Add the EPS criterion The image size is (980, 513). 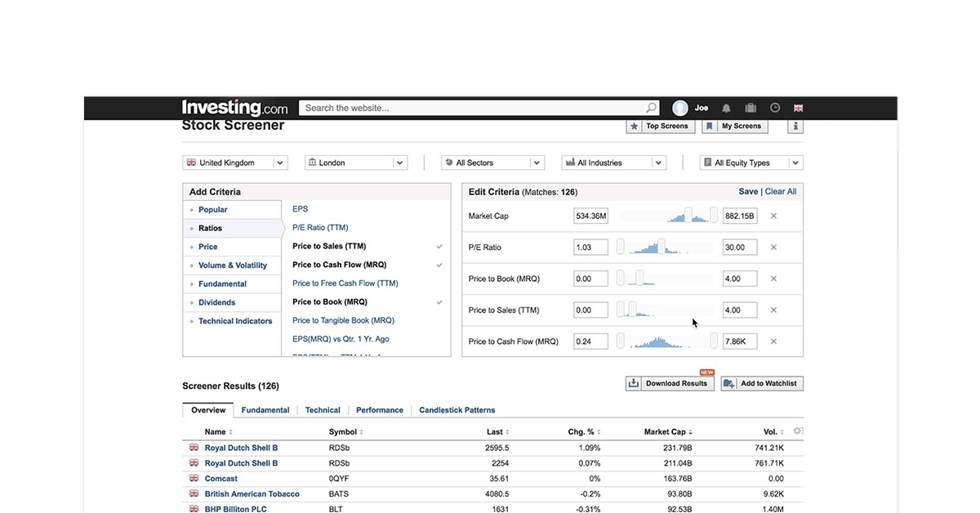pyautogui.click(x=300, y=209)
